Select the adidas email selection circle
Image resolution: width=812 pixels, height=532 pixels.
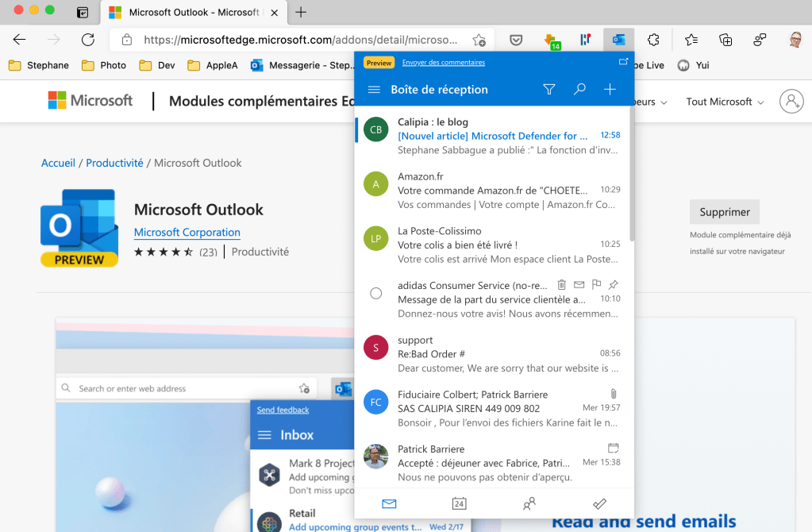(376, 293)
